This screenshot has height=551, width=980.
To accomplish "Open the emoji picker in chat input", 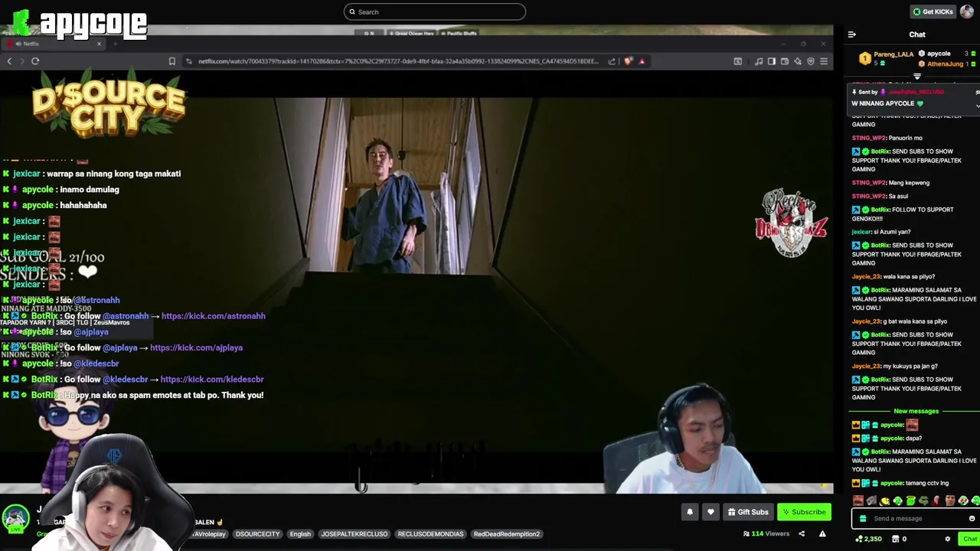I will tap(972, 518).
